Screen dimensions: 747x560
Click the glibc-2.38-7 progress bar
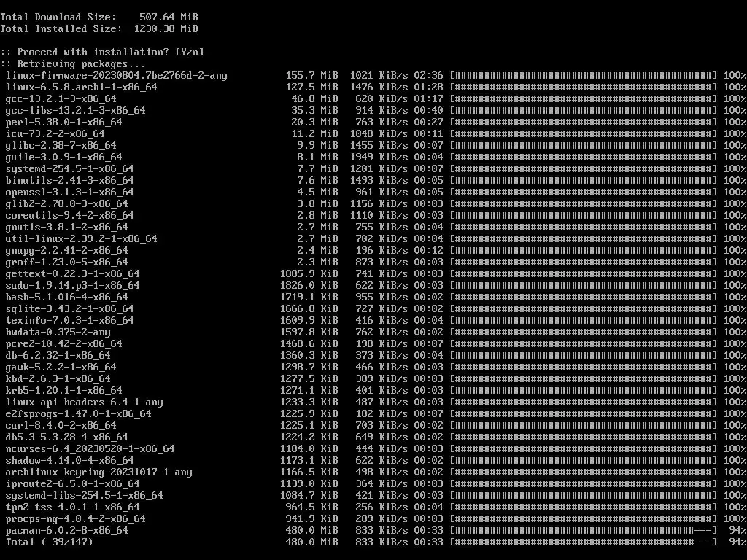click(x=584, y=145)
